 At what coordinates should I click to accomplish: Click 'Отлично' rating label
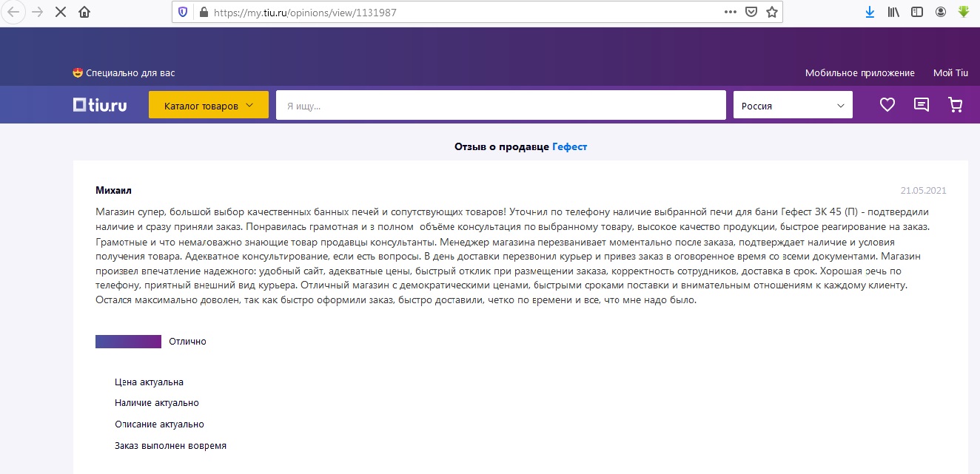click(187, 342)
